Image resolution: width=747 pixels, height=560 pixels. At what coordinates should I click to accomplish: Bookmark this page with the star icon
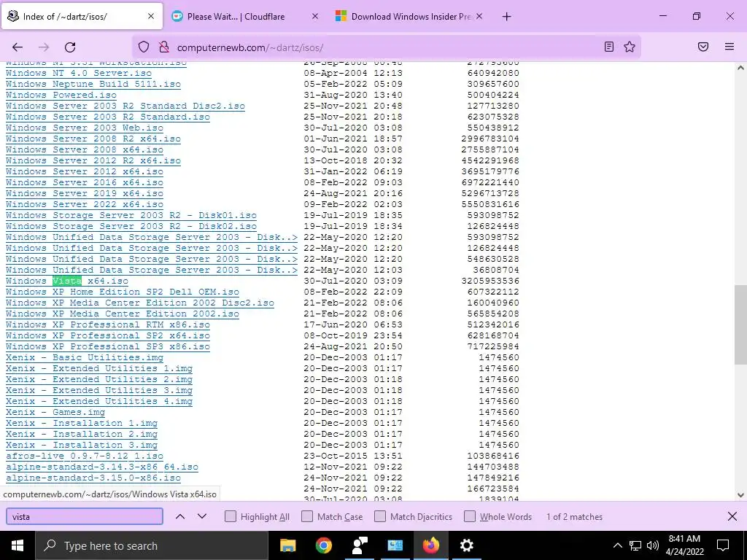tap(630, 47)
